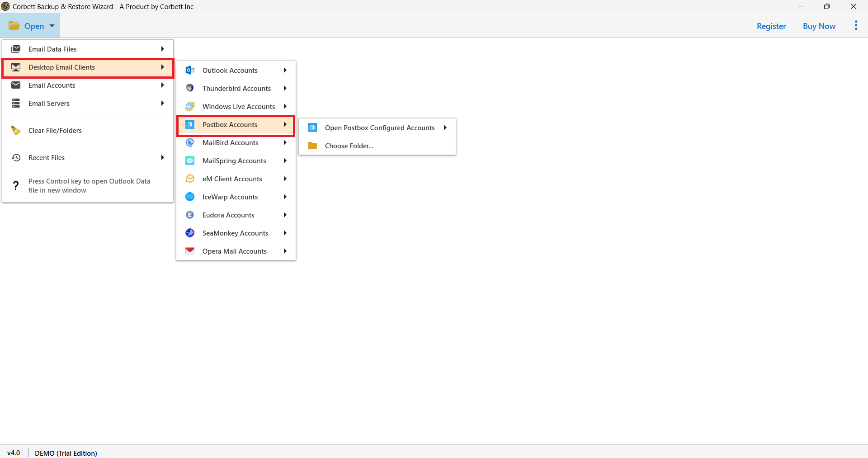The height and width of the screenshot is (458, 868).
Task: Click the Outlook logo icon
Action: click(190, 70)
